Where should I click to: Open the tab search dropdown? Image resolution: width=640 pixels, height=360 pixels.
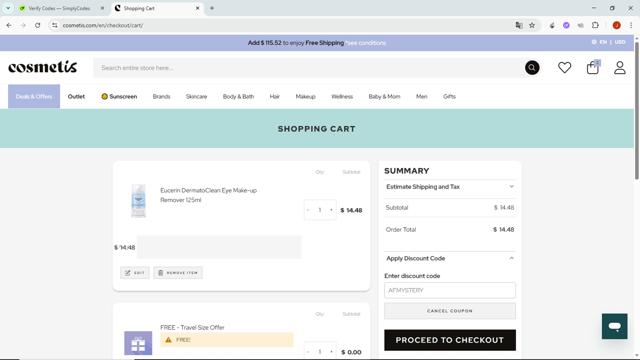tap(8, 8)
